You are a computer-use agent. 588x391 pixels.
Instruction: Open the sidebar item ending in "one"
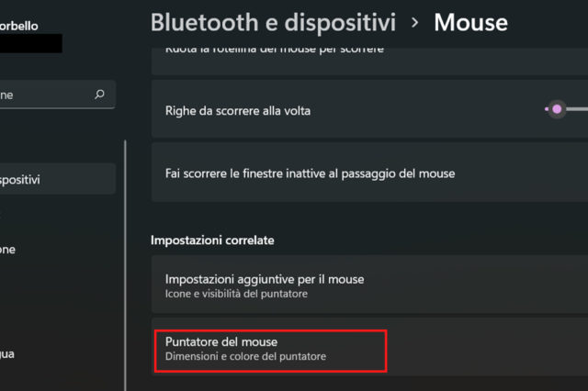[x=9, y=249]
